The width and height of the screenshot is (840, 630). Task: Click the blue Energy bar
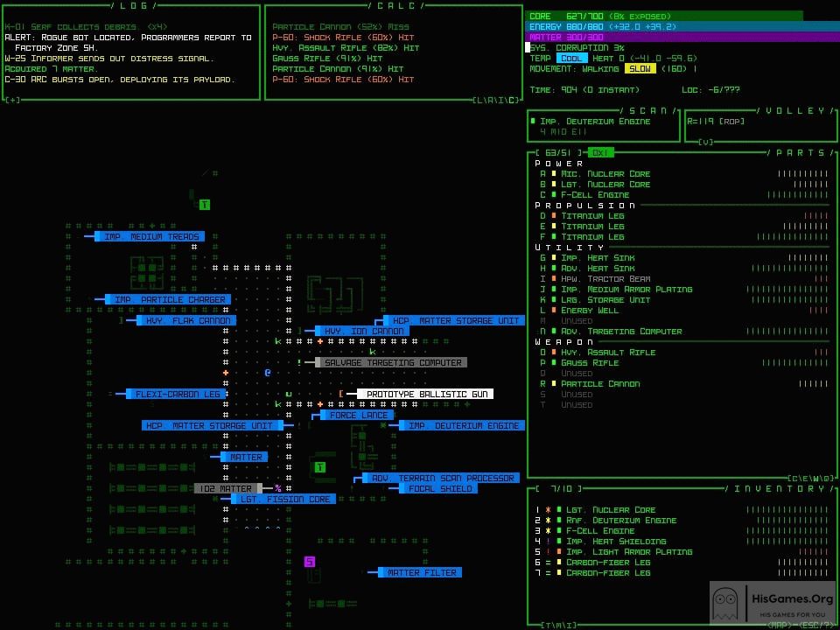tap(682, 26)
